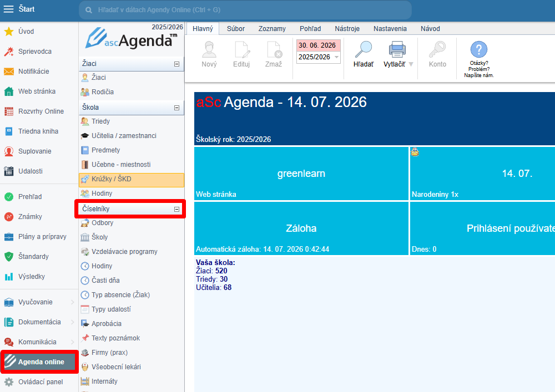This screenshot has height=392, width=555.
Task: Open the hamburger menu next to Štart
Action: [8, 9]
